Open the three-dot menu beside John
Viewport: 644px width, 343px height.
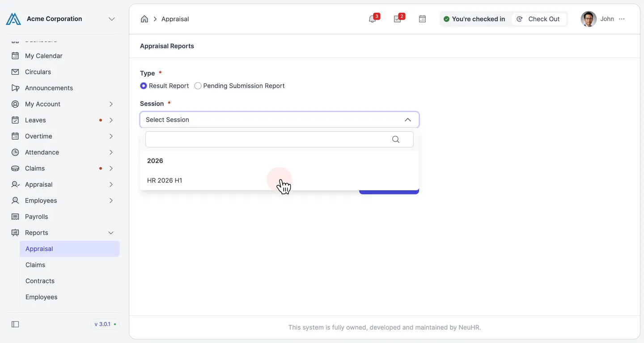pos(622,19)
